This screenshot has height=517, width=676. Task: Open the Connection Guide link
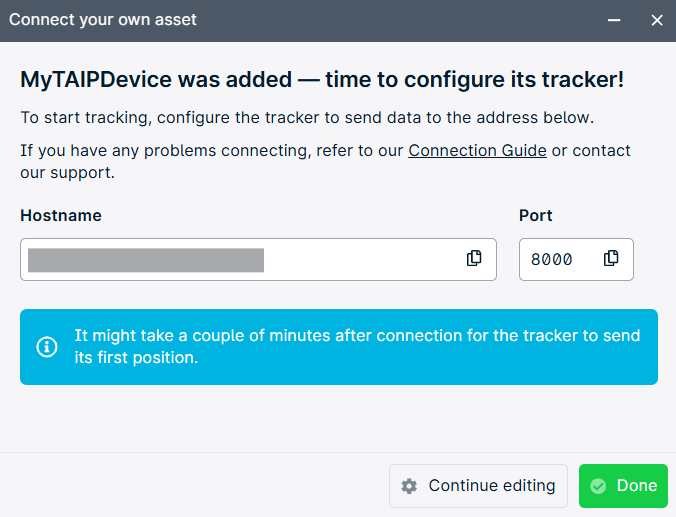click(477, 150)
